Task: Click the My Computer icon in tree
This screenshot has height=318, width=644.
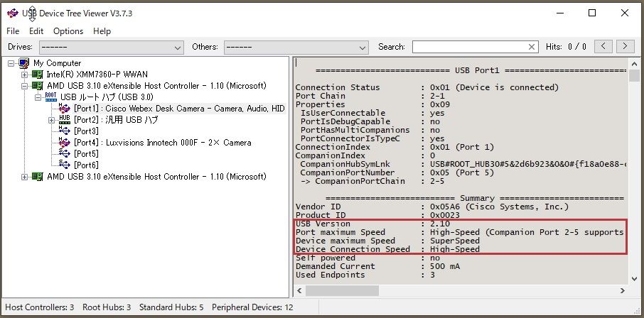Action: coord(24,63)
